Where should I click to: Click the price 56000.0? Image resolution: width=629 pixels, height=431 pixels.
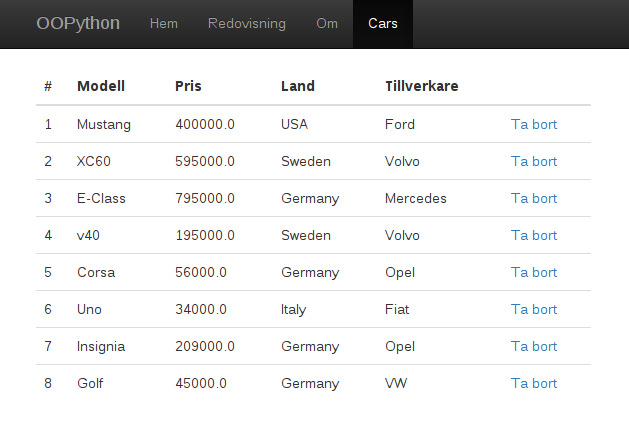coord(201,272)
